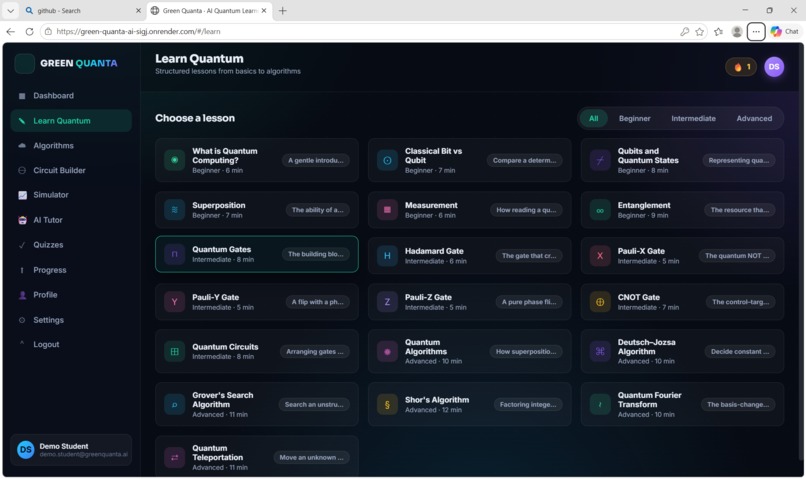Screen dimensions: 806x479
Task: Filter lessons by Advanced
Action: point(754,118)
